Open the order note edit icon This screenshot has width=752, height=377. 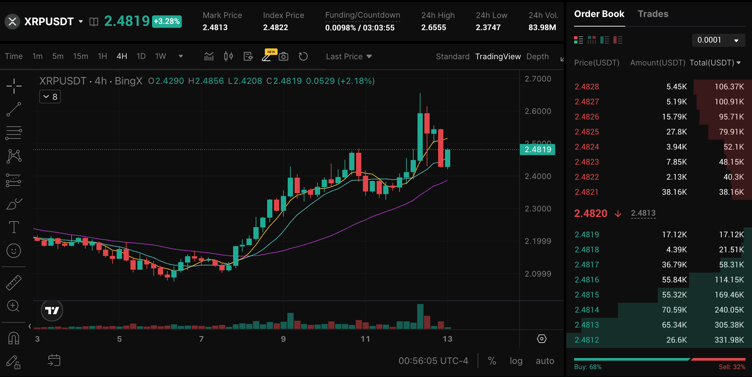pyautogui.click(x=248, y=57)
